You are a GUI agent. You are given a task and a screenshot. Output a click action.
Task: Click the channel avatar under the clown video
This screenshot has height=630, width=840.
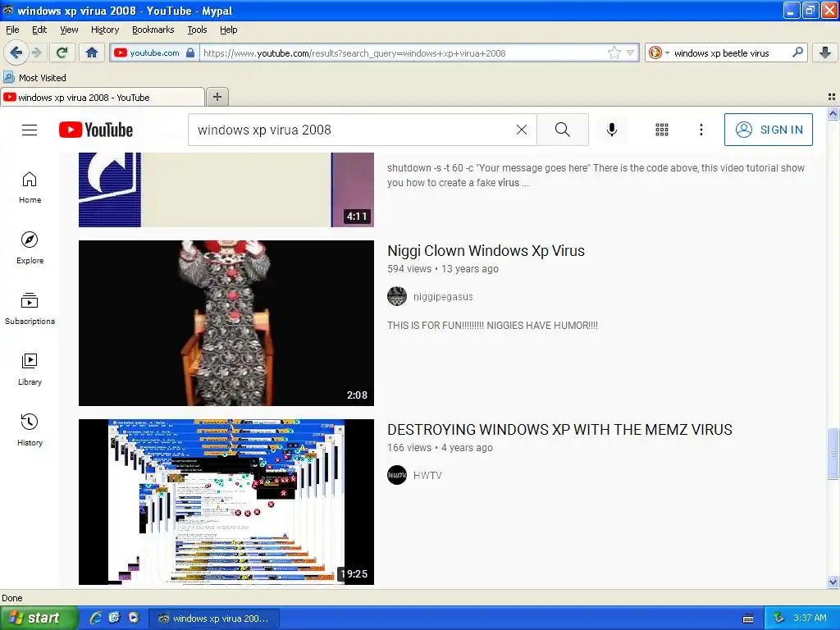pyautogui.click(x=397, y=296)
